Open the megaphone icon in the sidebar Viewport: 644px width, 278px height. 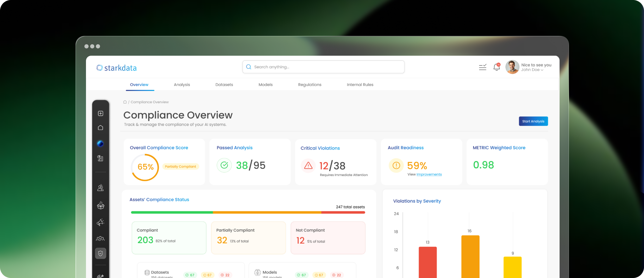coord(101,222)
